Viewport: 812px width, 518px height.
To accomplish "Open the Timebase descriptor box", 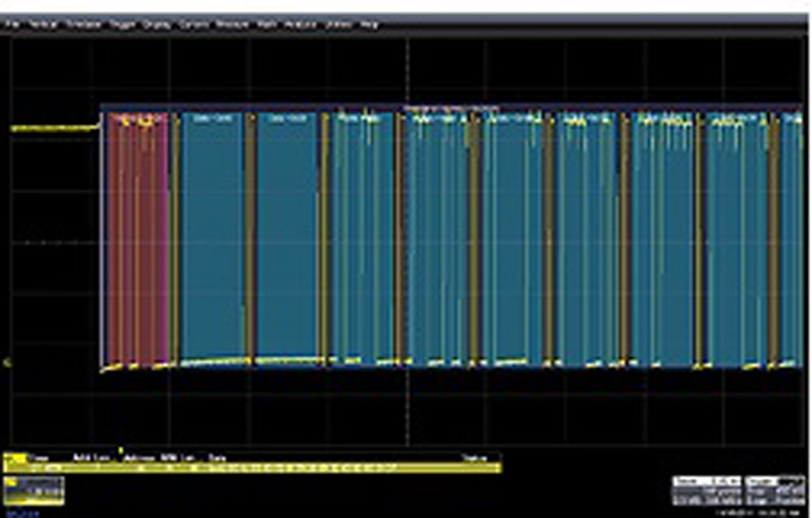I will coord(706,491).
